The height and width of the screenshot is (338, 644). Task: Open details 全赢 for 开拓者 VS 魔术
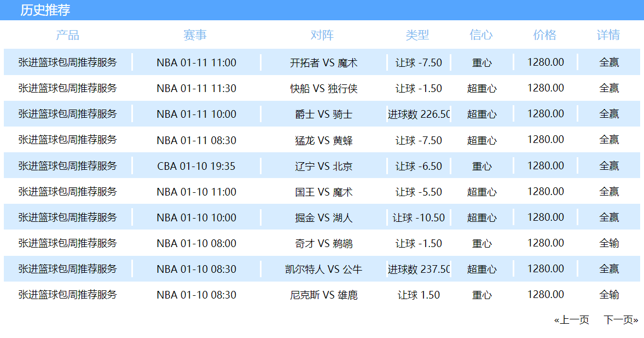tap(608, 62)
